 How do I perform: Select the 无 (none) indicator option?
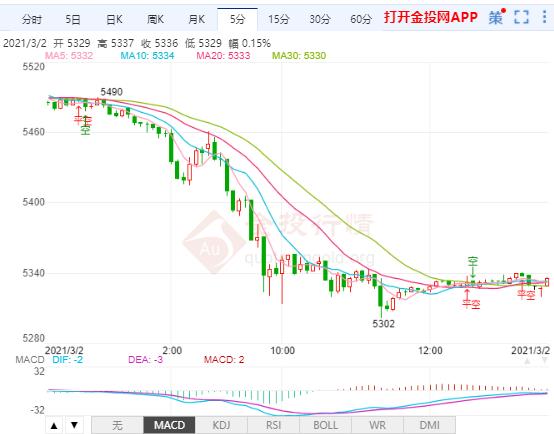click(x=117, y=425)
